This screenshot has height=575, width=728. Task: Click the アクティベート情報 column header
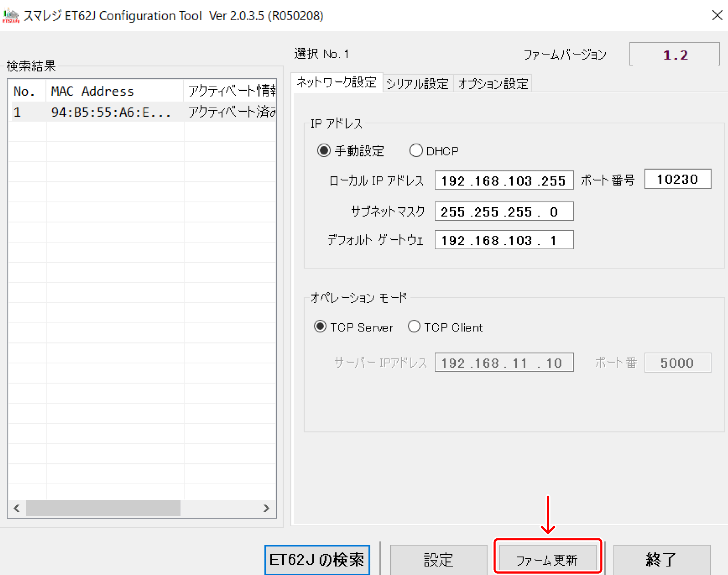pos(230,91)
